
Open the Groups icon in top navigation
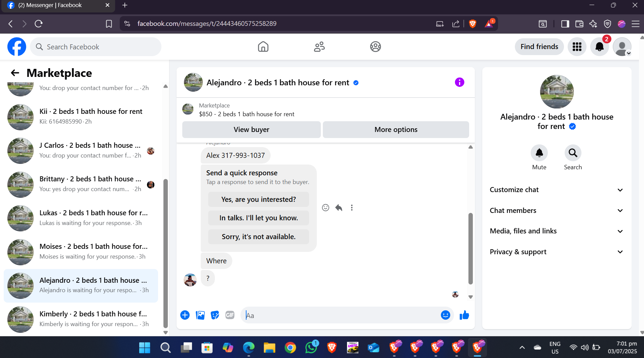point(375,47)
